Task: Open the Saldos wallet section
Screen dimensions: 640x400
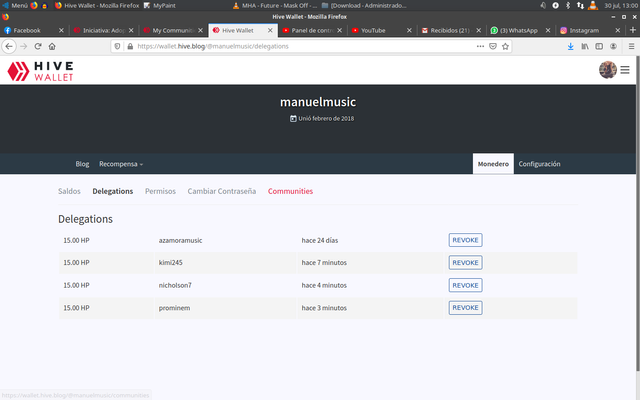Action: point(69,191)
